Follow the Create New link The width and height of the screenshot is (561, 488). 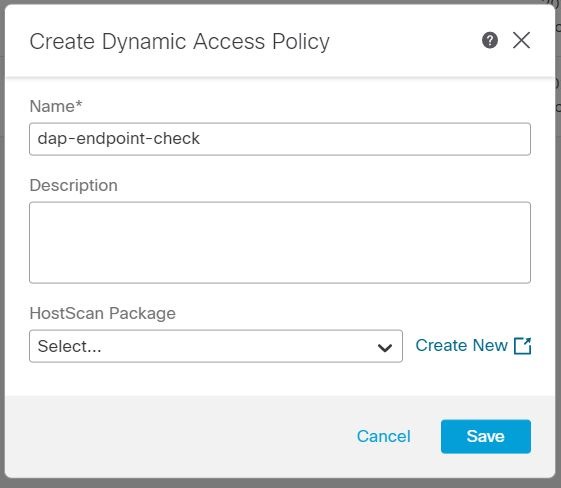point(462,346)
